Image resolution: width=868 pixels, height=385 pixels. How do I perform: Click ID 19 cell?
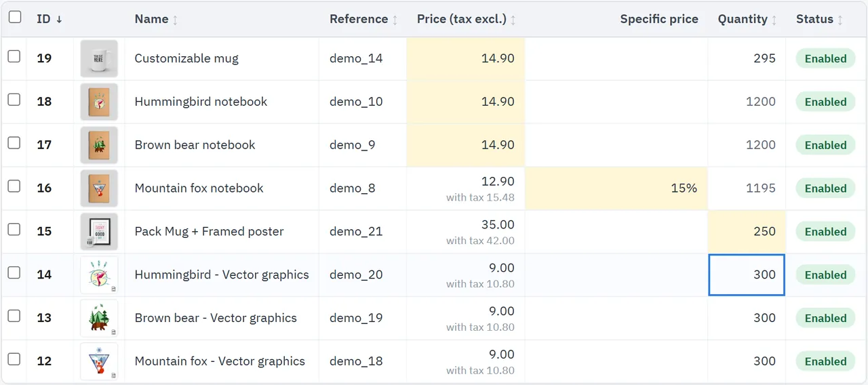click(44, 58)
